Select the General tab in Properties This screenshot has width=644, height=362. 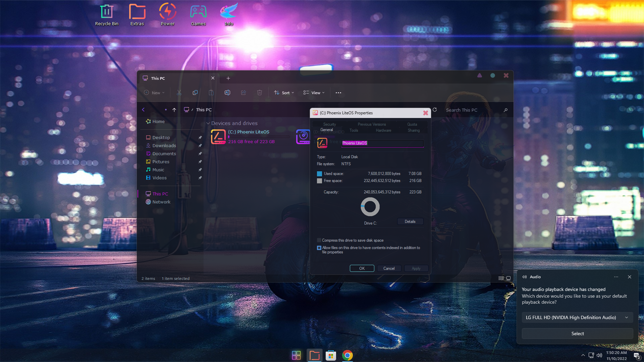pyautogui.click(x=327, y=130)
